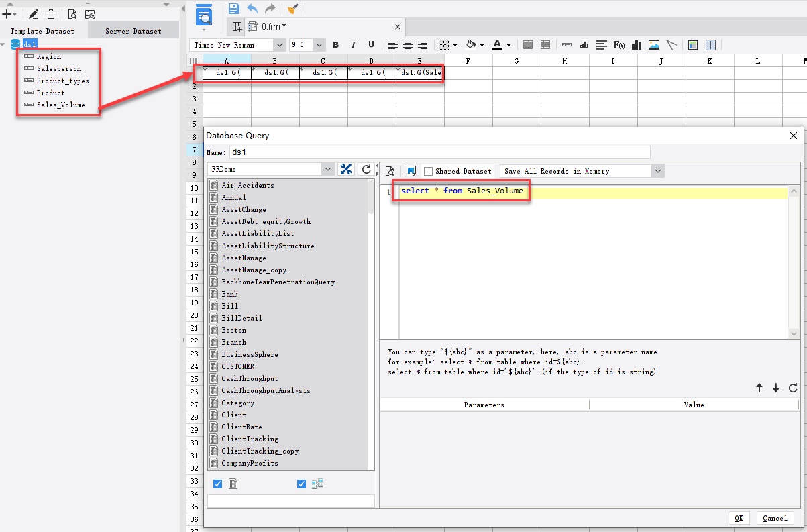Preview the dataset data

pyautogui.click(x=71, y=13)
